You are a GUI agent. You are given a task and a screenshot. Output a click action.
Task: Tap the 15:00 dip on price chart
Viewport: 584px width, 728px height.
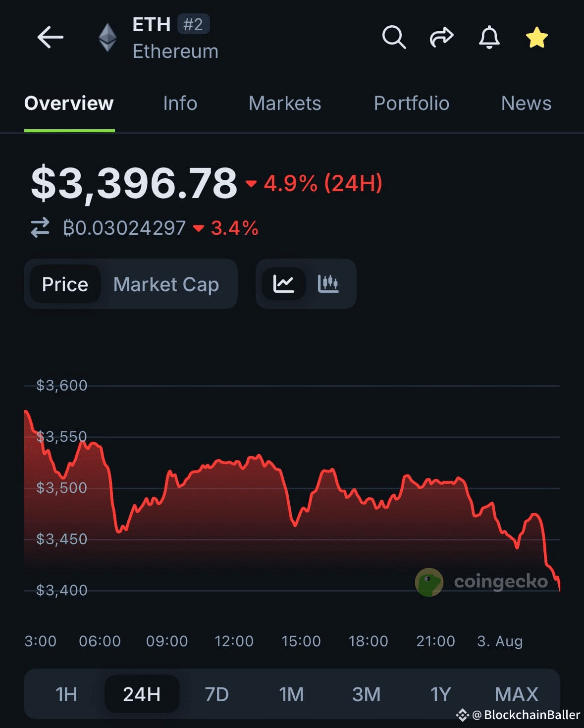[x=295, y=525]
